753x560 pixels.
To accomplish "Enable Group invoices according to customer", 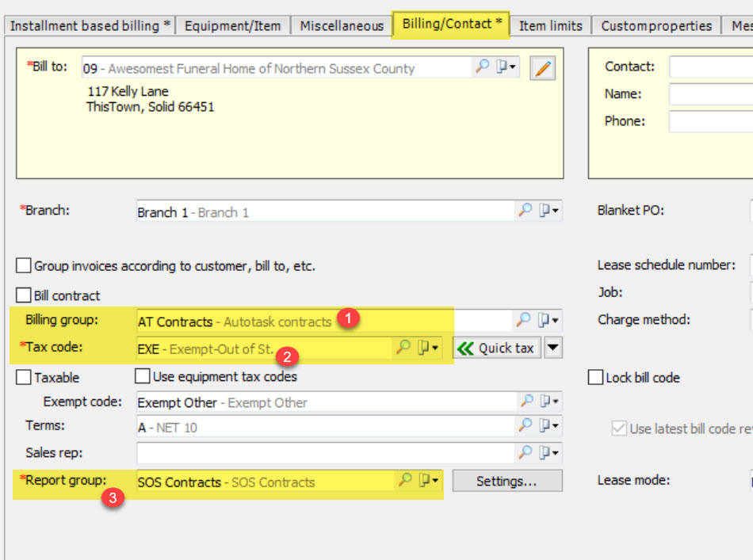I will 23,265.
